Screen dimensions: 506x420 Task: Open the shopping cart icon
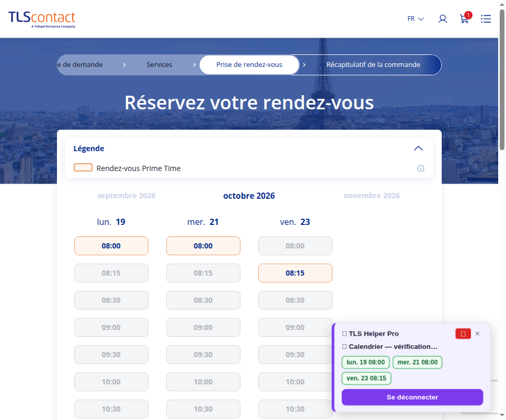[465, 18]
